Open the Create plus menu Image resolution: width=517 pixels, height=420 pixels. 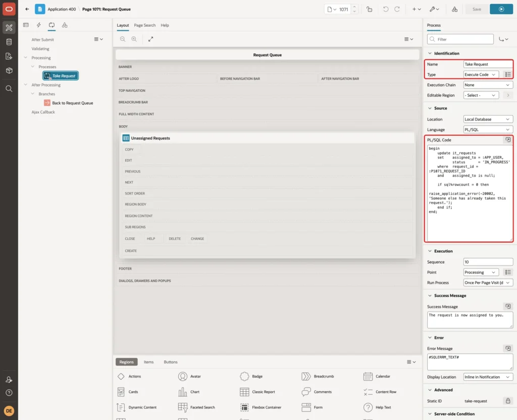pos(417,9)
